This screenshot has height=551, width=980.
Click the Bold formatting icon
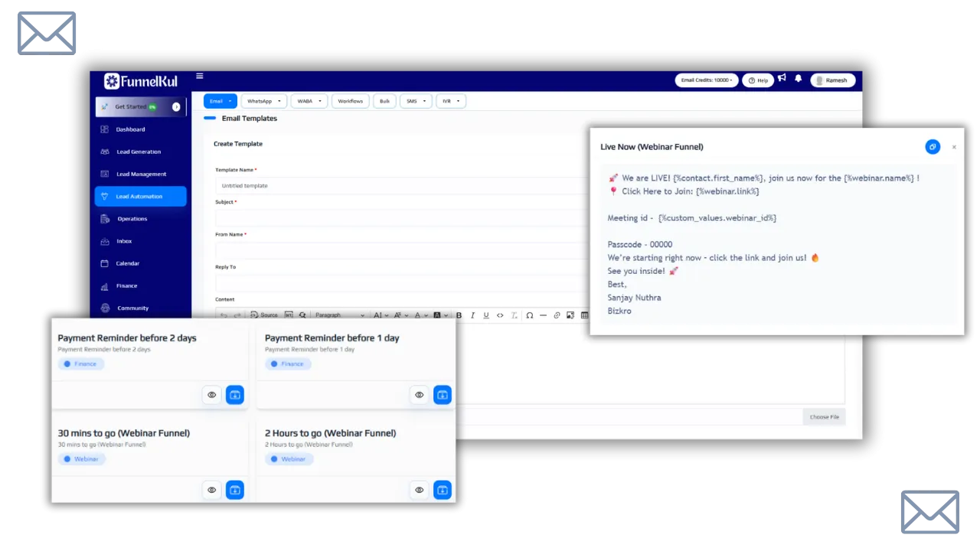[459, 315]
